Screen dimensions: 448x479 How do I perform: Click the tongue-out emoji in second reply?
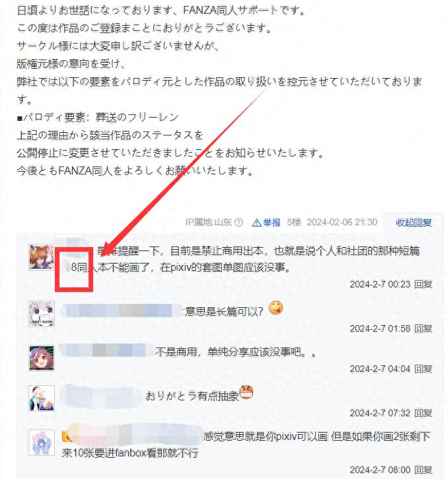tap(276, 309)
